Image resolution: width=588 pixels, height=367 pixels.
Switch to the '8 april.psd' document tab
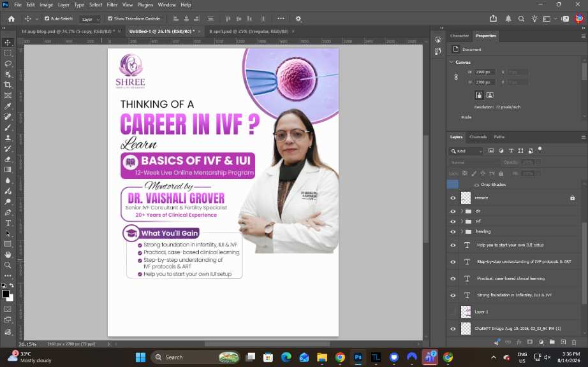point(249,31)
